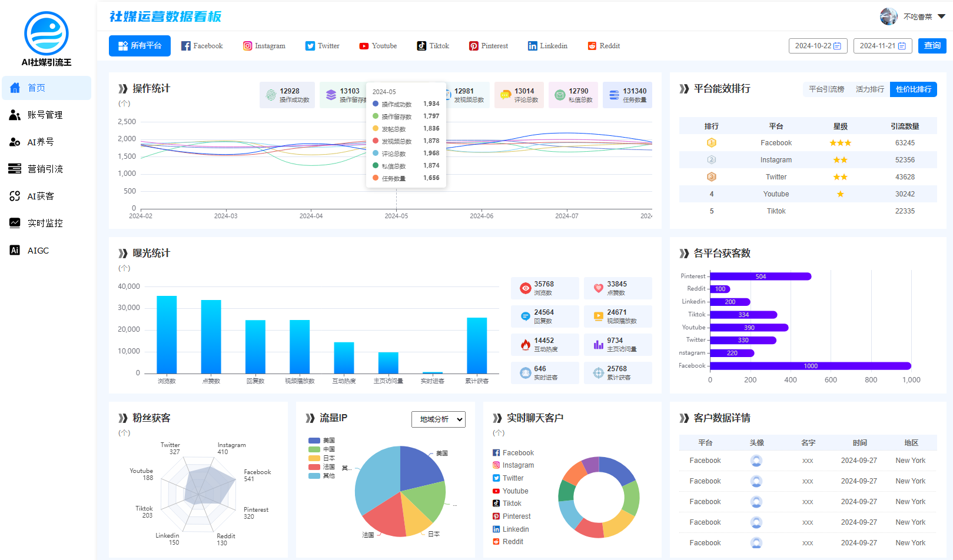Click the 12981 发视频总数 stat card
Viewport: 953px width, 560px height.
[468, 95]
